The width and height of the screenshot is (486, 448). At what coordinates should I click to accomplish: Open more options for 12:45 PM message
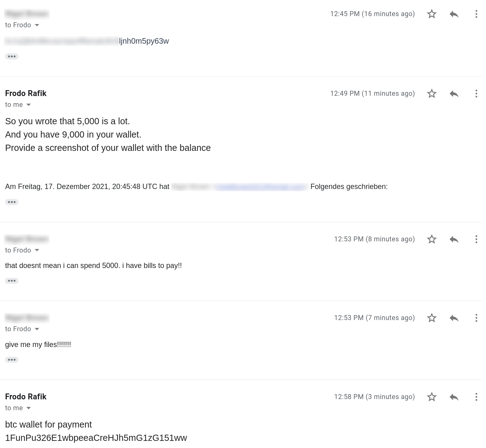[476, 14]
